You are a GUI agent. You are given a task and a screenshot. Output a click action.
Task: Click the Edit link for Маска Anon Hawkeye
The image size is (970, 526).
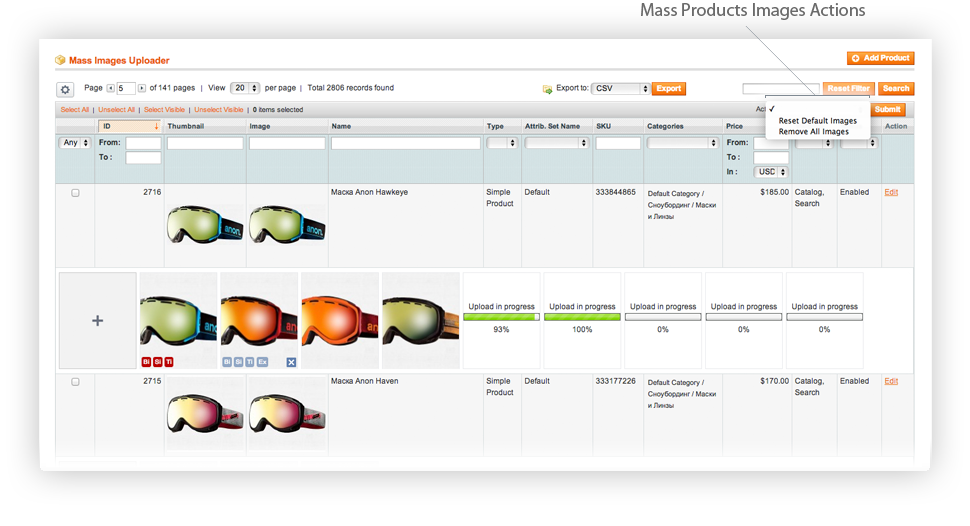click(891, 192)
